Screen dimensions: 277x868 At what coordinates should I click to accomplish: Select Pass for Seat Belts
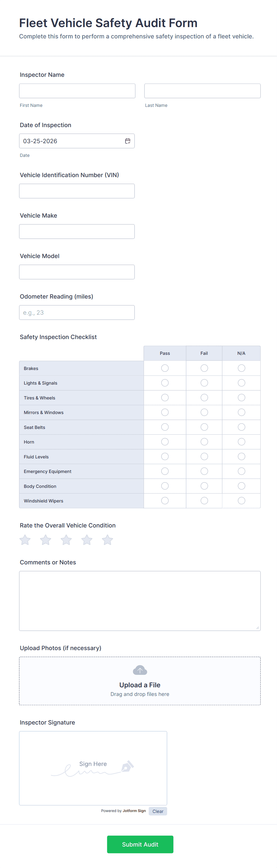[x=165, y=427]
